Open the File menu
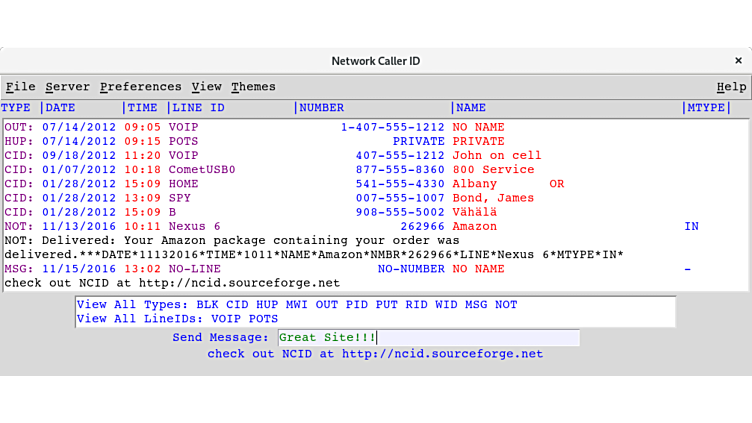The image size is (752, 423). (20, 87)
